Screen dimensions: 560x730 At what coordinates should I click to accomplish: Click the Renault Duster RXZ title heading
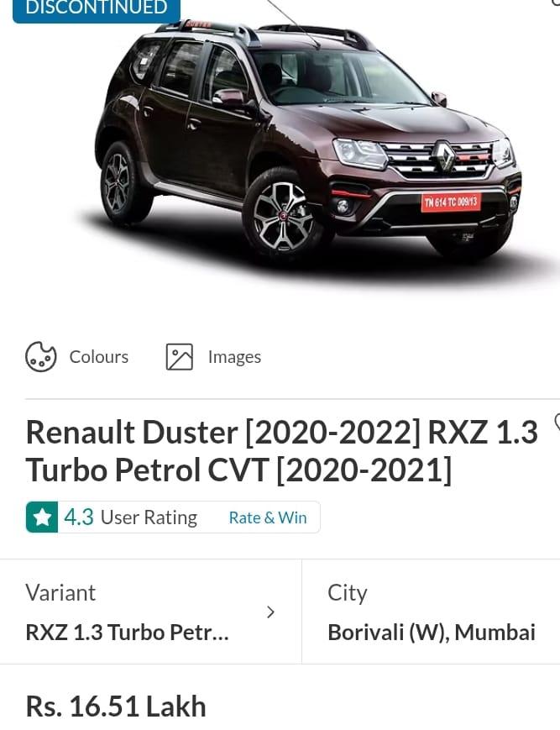[282, 451]
